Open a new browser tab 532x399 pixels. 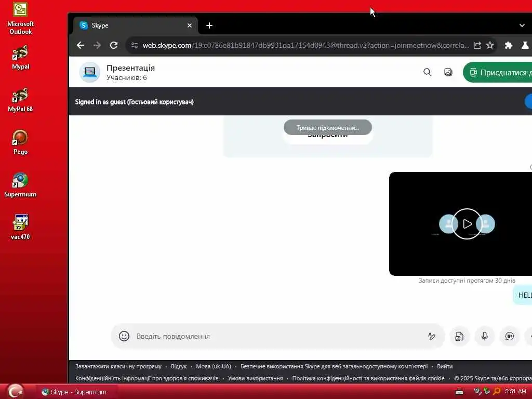[209, 25]
